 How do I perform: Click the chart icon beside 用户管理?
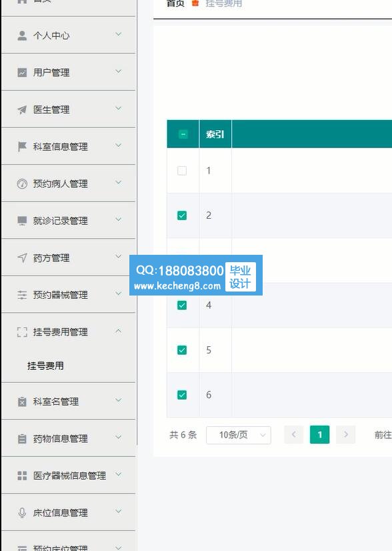tap(22, 73)
